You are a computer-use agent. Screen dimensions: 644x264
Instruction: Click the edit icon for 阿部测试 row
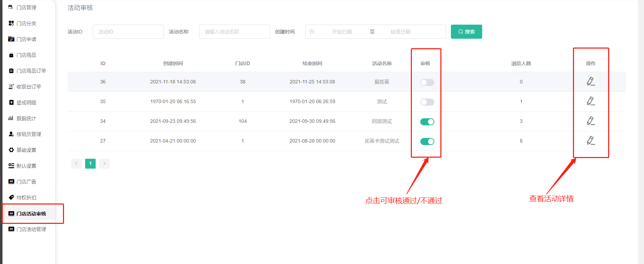click(x=591, y=121)
